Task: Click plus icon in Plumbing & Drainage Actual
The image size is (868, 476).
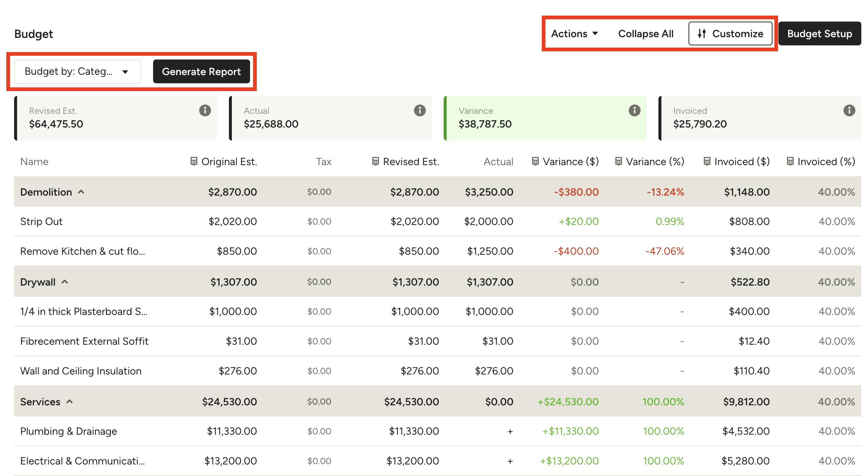Action: click(510, 431)
